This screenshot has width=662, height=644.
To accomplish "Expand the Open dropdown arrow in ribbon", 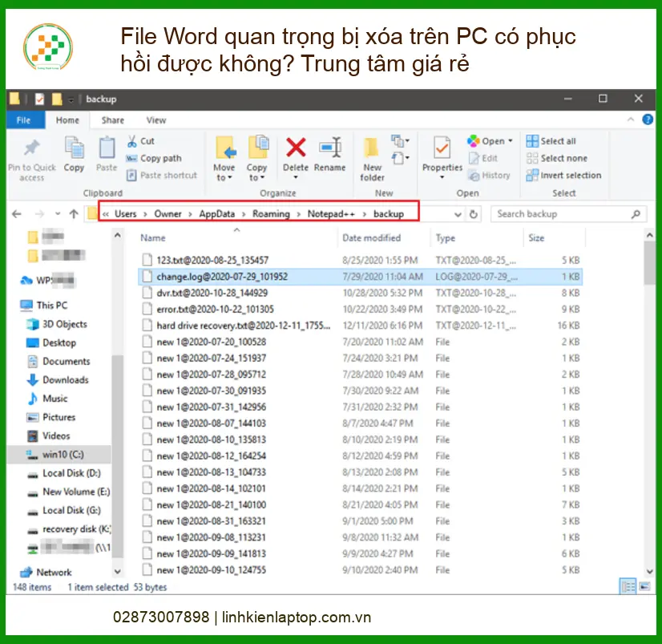I will 511,141.
